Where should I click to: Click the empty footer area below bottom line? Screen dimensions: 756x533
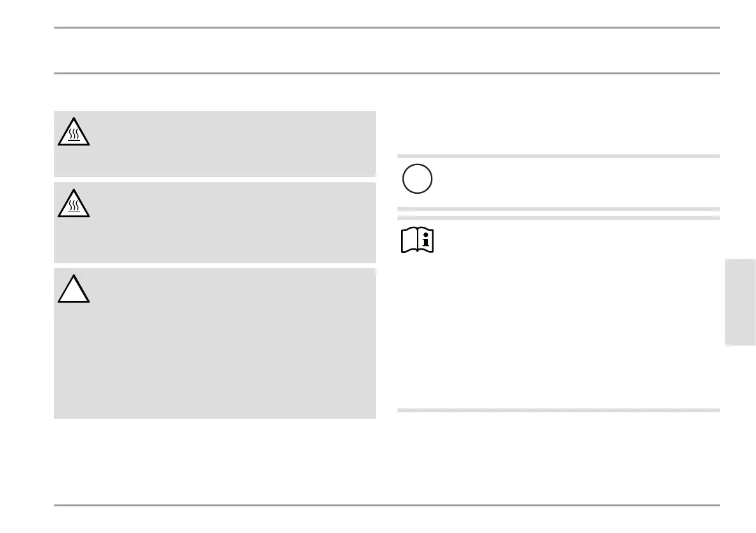387,520
